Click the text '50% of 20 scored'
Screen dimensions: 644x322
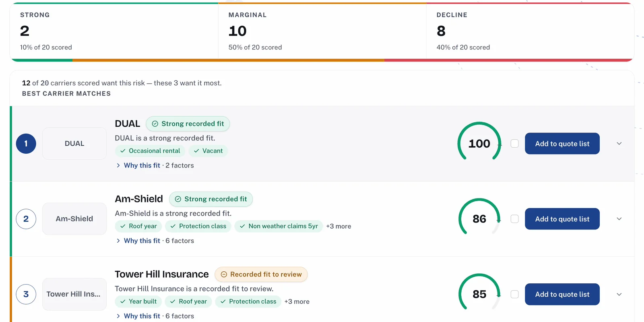(x=255, y=47)
